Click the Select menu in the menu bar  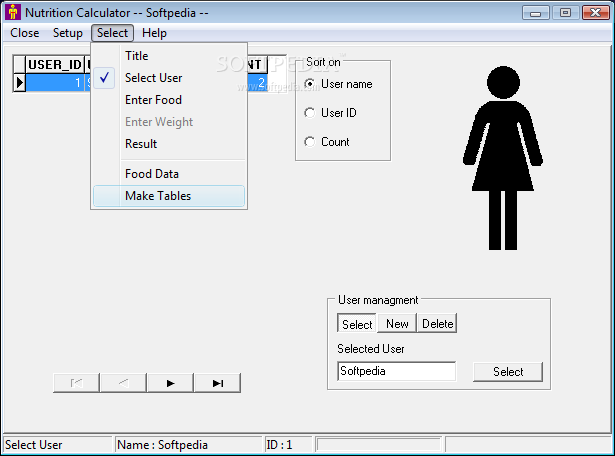tap(113, 33)
